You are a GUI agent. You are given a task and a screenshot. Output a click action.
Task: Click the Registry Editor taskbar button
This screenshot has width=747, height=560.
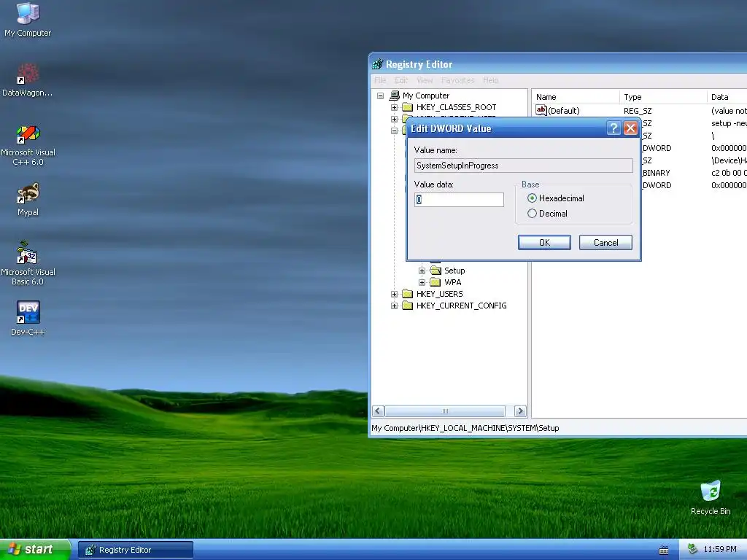[x=135, y=550]
